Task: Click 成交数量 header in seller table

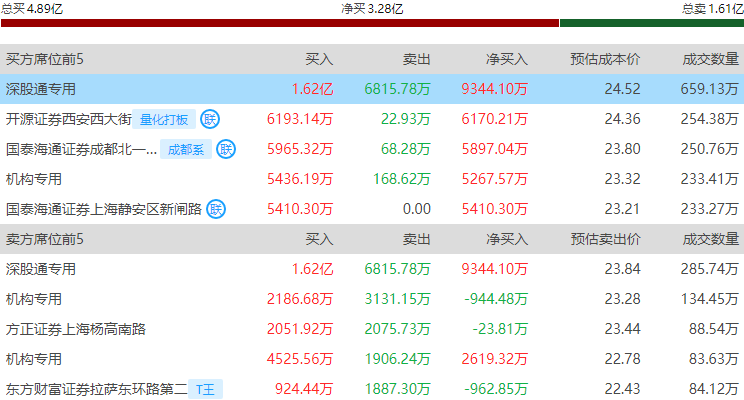Action: (710, 239)
